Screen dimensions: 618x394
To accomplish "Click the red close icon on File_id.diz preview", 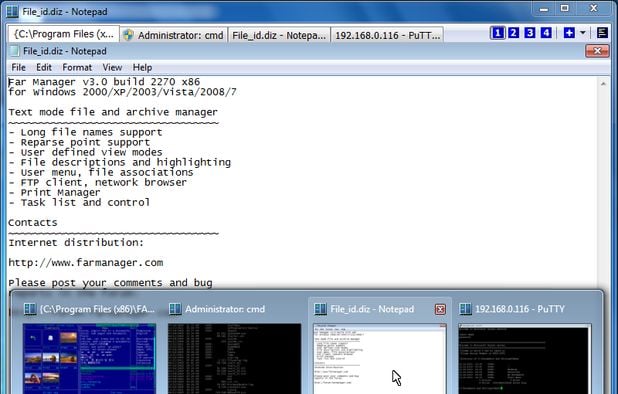I will coord(440,309).
